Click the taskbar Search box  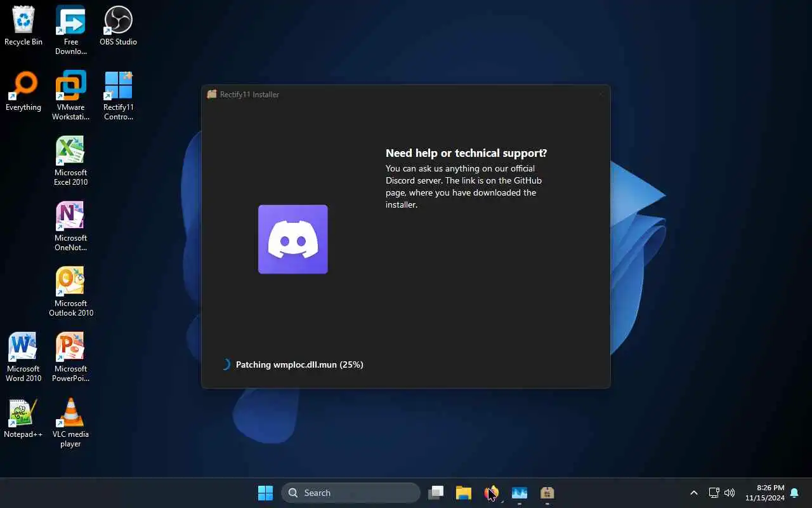351,493
